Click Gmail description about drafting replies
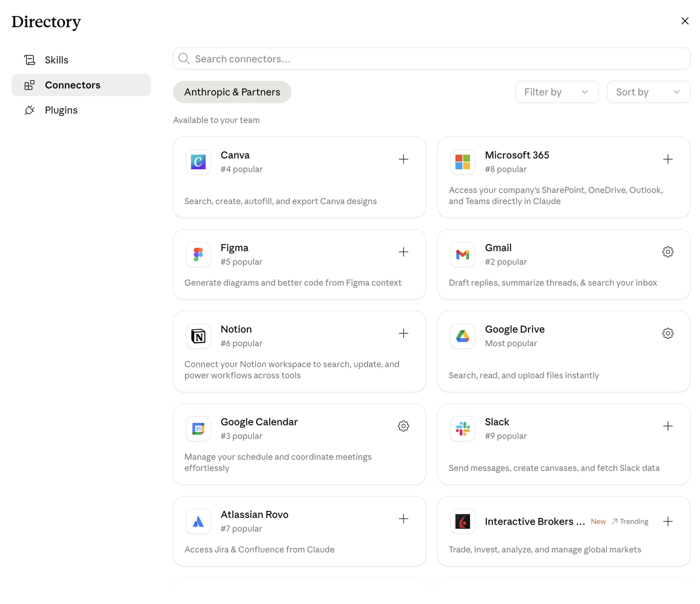The width and height of the screenshot is (700, 604). [x=553, y=283]
